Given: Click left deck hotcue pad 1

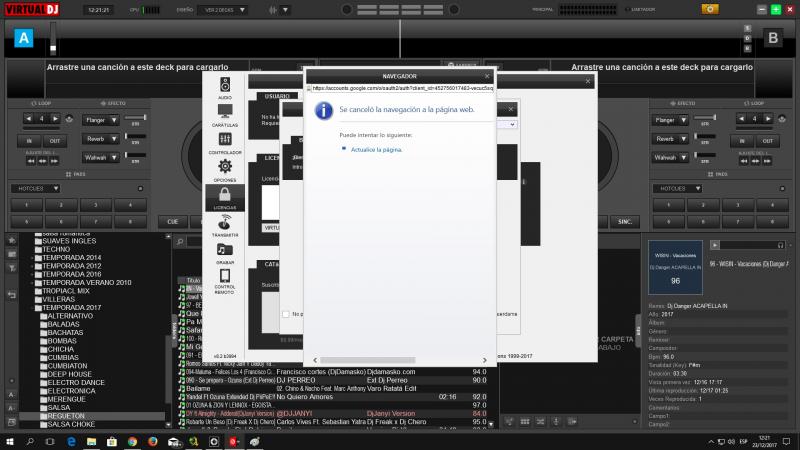Looking at the screenshot, I should [27, 205].
